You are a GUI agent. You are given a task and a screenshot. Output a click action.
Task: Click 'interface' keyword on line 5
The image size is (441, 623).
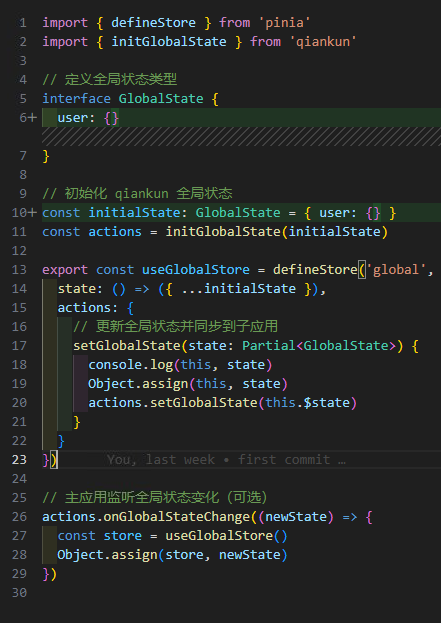[77, 99]
